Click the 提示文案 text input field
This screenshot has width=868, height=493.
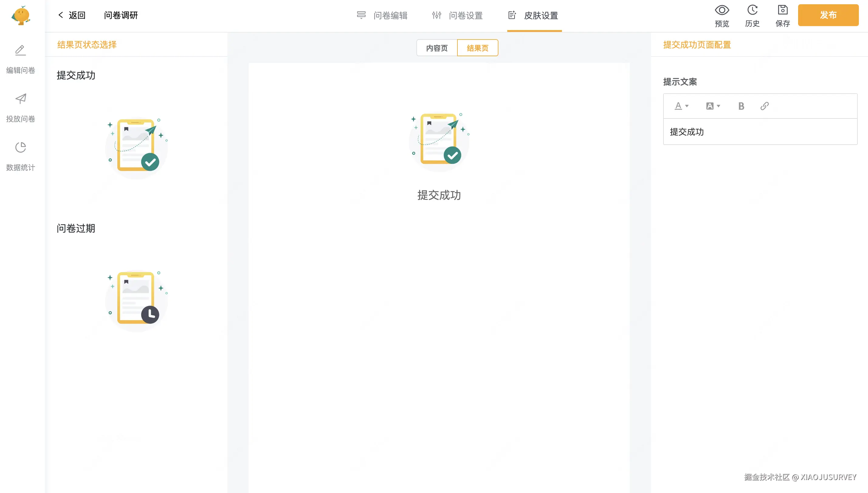pyautogui.click(x=759, y=132)
